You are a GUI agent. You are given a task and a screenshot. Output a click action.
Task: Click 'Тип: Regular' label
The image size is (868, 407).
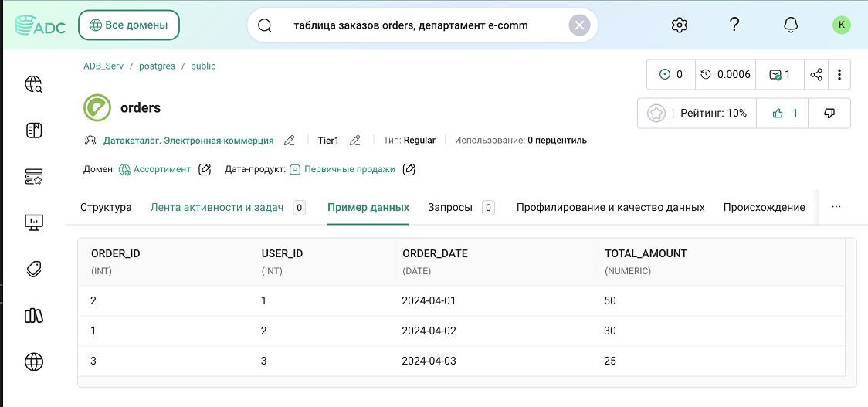click(x=409, y=141)
